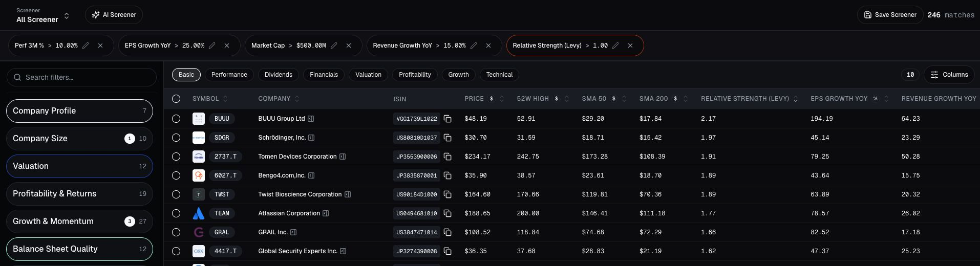Image resolution: width=980 pixels, height=266 pixels.
Task: Open BUUU Group Ltd side panel icon
Action: tap(311, 119)
